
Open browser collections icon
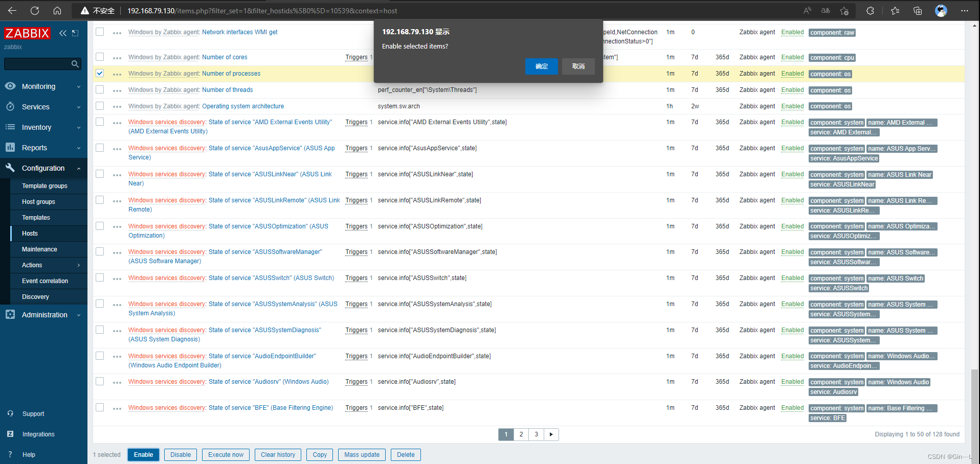pos(918,11)
